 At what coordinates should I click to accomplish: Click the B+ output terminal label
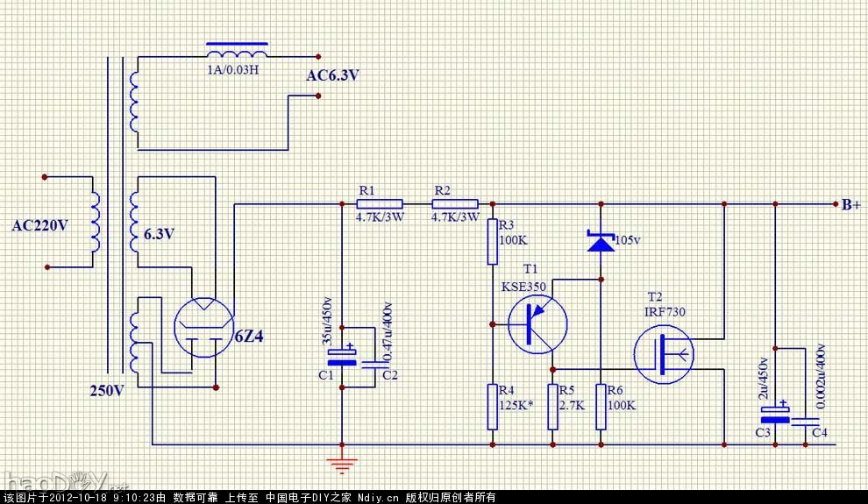850,205
